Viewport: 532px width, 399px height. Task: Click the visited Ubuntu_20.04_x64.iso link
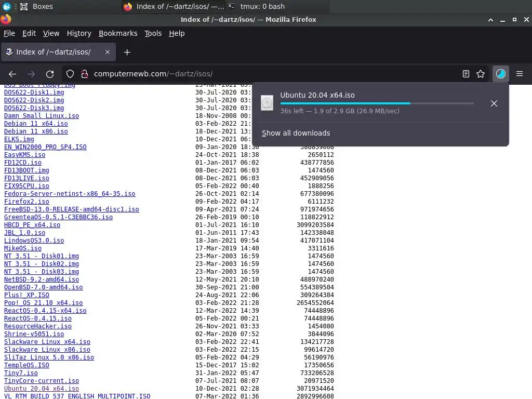point(42,389)
